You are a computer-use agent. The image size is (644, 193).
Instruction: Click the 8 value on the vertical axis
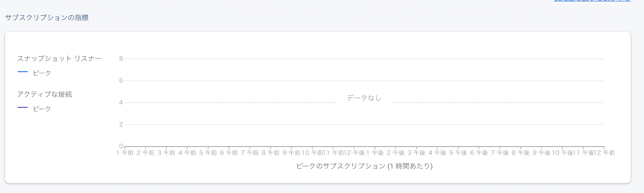121,58
